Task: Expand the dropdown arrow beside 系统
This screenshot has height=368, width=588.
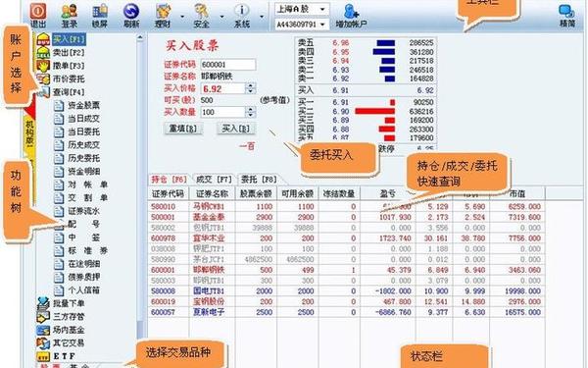Action: [x=262, y=17]
